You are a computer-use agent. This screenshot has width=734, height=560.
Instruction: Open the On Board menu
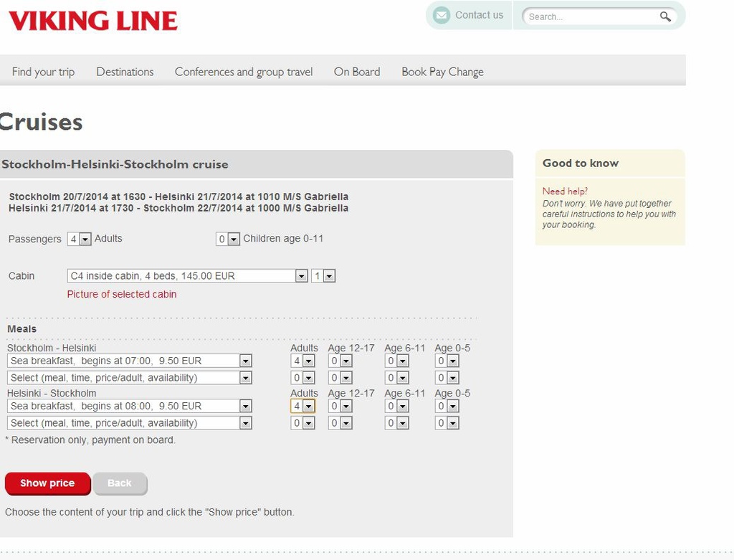[357, 72]
